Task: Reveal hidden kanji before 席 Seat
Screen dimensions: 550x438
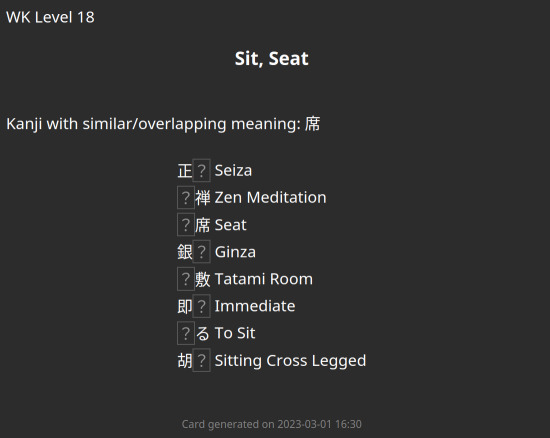Action: pyautogui.click(x=186, y=225)
